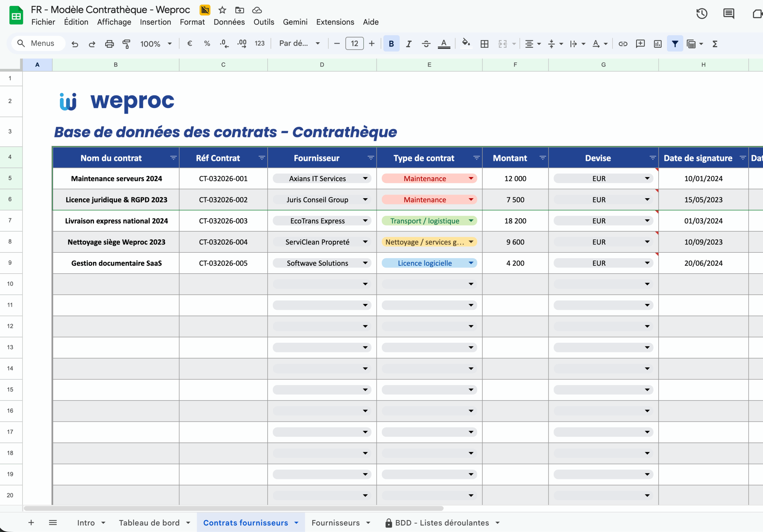The height and width of the screenshot is (532, 763).
Task: Switch to the Fournisseurs sheet
Action: 336,522
